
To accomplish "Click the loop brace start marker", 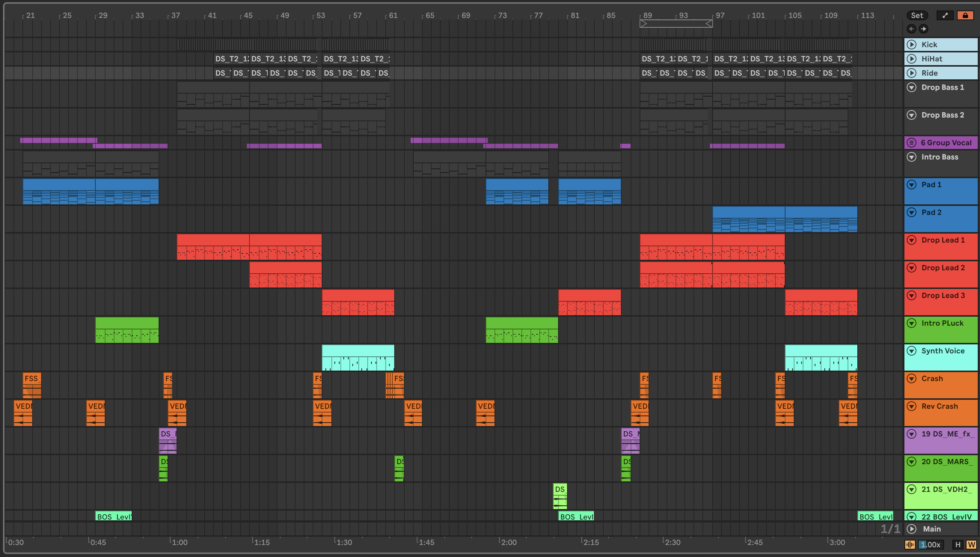I will click(644, 24).
